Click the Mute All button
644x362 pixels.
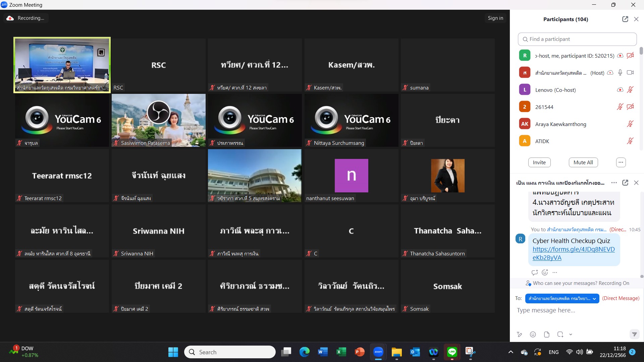coord(583,162)
